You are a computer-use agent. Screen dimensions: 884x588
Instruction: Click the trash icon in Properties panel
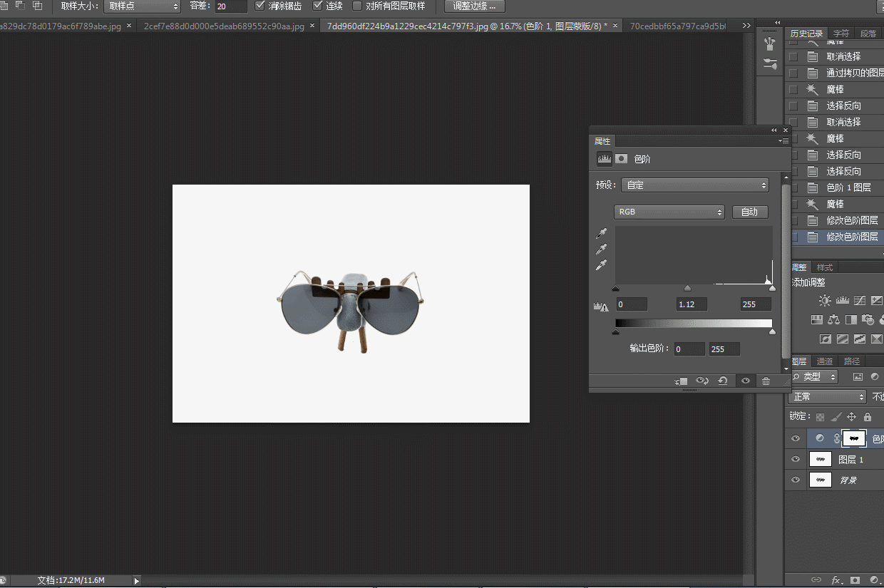coord(766,381)
